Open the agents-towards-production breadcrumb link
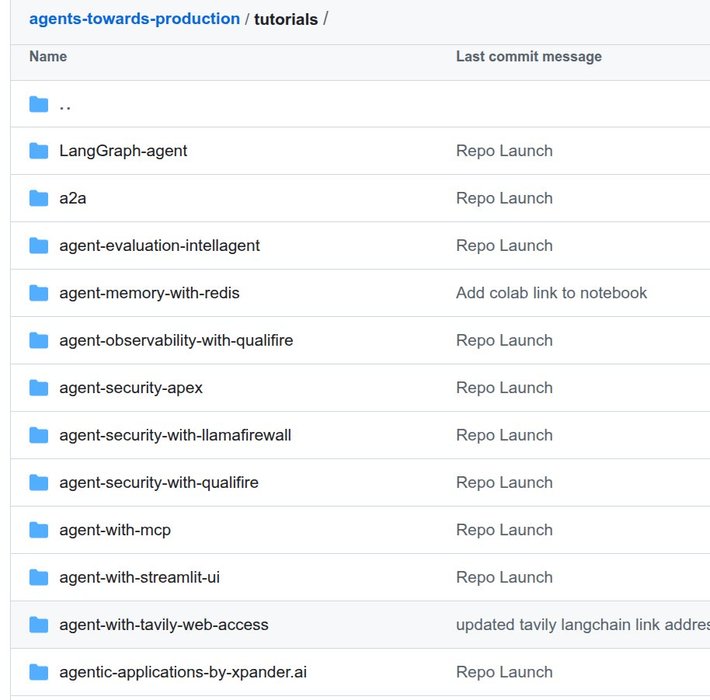This screenshot has height=700, width=710. point(134,19)
